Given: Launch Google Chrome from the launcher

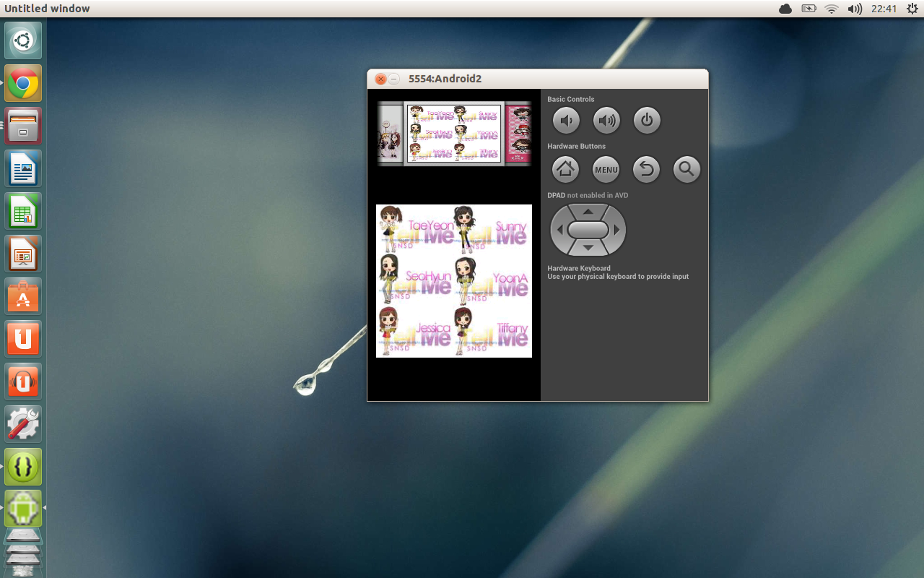Looking at the screenshot, I should pyautogui.click(x=23, y=83).
